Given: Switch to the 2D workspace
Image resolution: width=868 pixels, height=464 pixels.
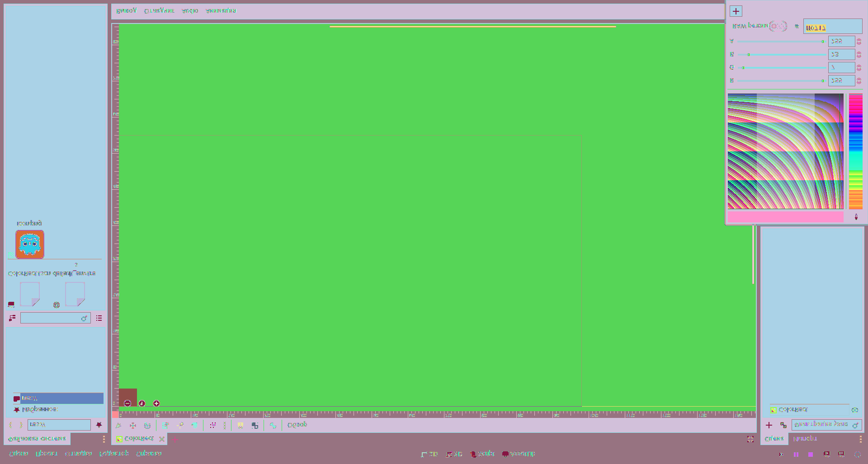Looking at the screenshot, I should coord(429,454).
